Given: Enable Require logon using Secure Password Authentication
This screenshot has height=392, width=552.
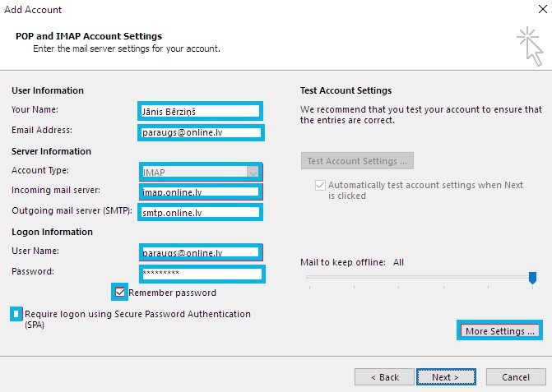Looking at the screenshot, I should click(16, 314).
